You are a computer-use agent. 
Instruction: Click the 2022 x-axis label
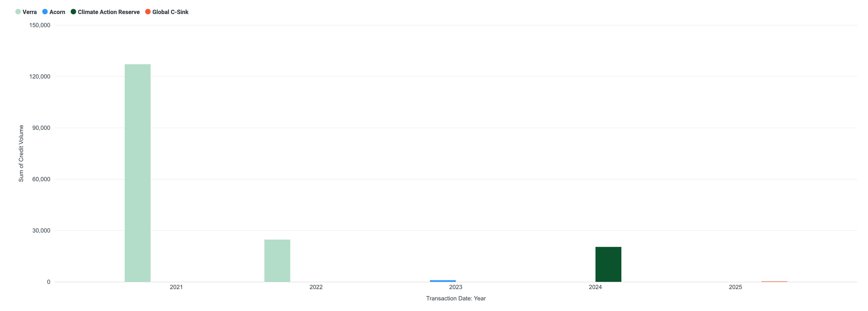point(316,287)
